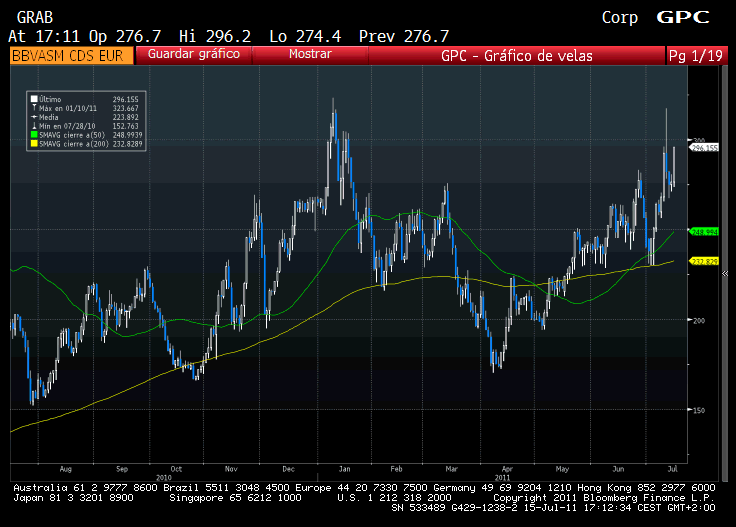This screenshot has height=527, width=736.
Task: Click the Dec label on time axis
Action: click(x=288, y=469)
